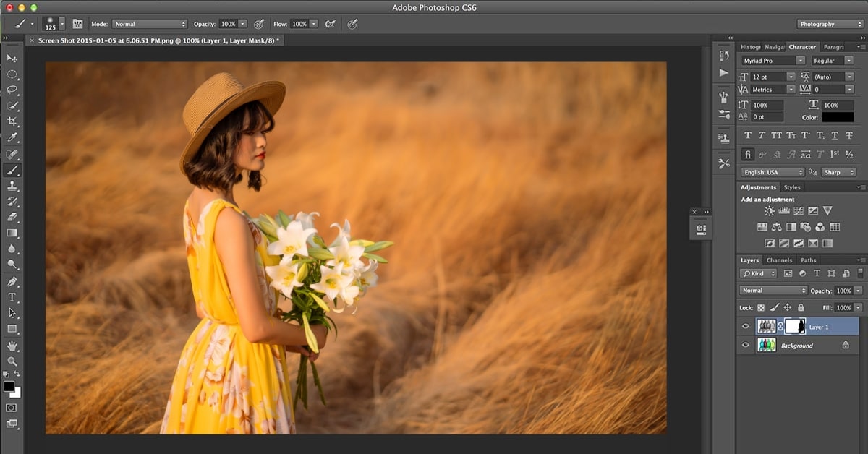Open the Actions panel play icon
868x454 pixels.
point(724,73)
